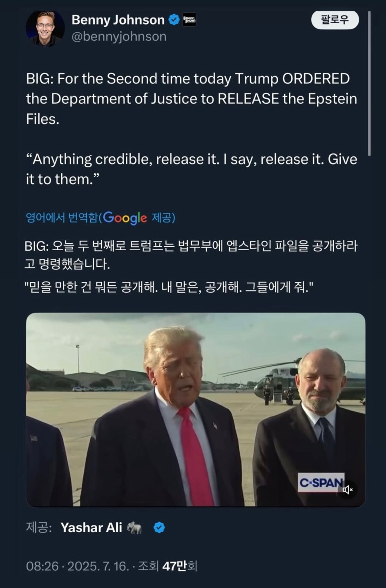This screenshot has height=588, width=386.
Task: Open the Yashar Ali source profile link
Action: [x=91, y=528]
